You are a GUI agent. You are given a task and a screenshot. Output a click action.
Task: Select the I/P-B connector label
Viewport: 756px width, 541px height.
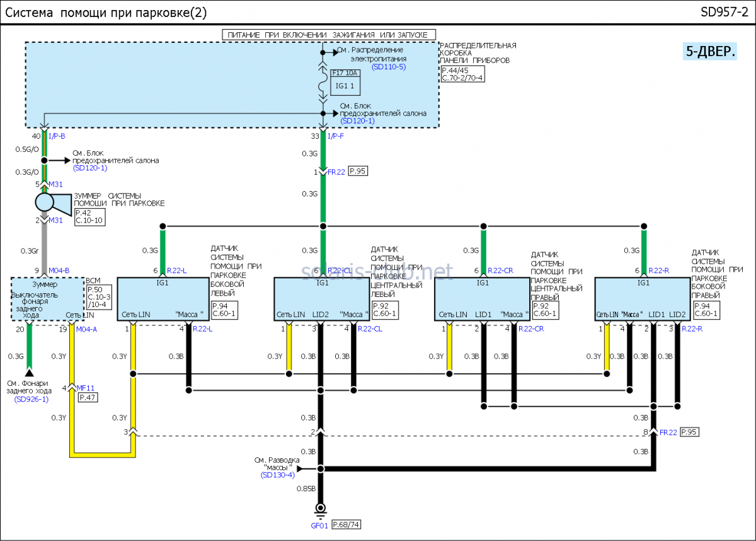click(57, 136)
